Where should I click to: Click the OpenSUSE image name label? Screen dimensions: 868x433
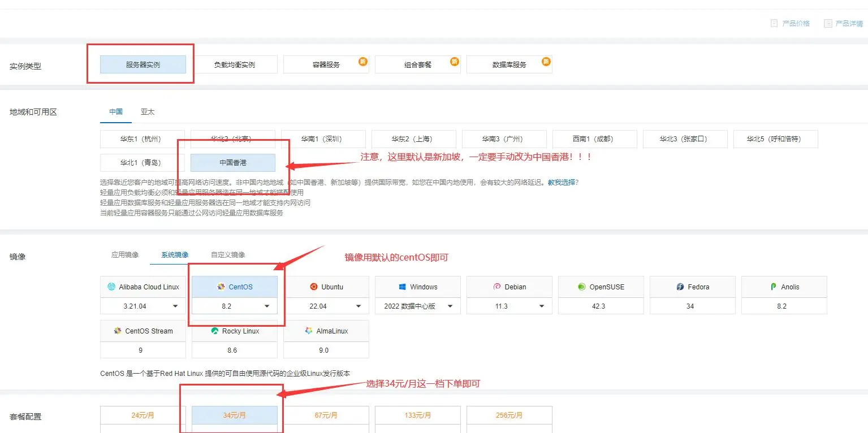[x=607, y=287]
